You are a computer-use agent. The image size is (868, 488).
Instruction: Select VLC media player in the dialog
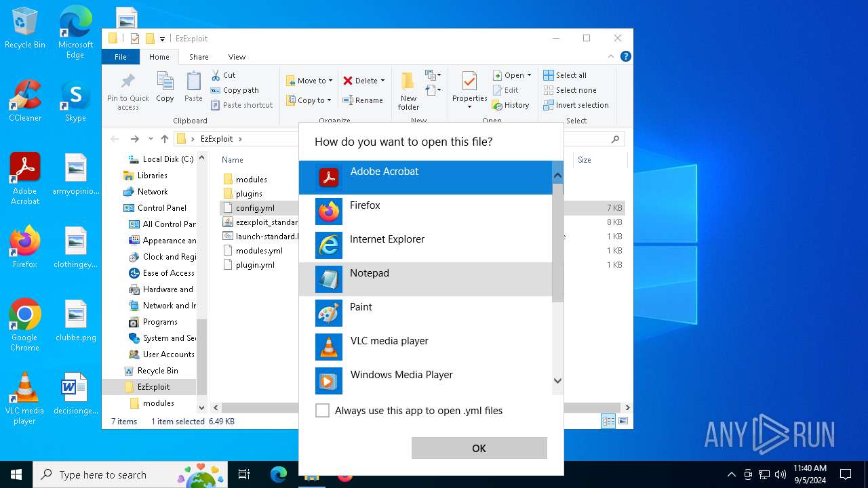pos(425,347)
